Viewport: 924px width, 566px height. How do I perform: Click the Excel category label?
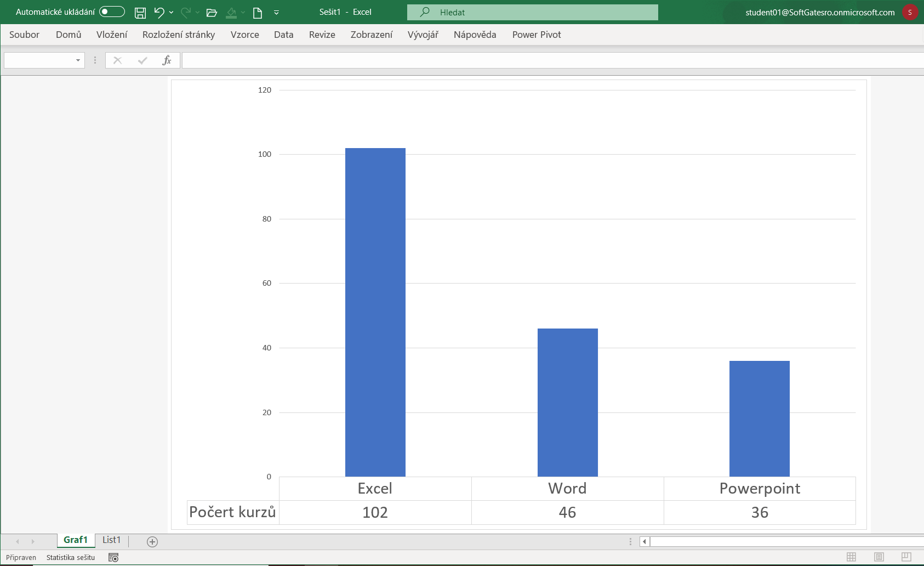(375, 488)
